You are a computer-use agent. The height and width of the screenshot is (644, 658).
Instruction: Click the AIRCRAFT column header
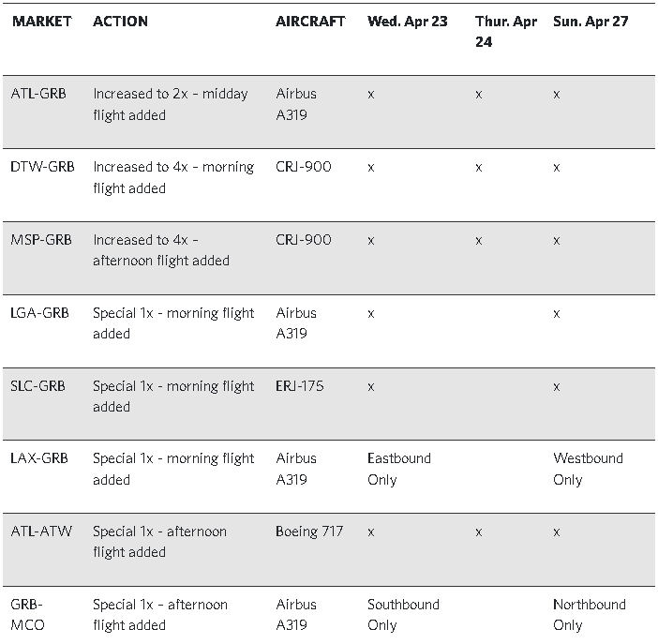[310, 22]
